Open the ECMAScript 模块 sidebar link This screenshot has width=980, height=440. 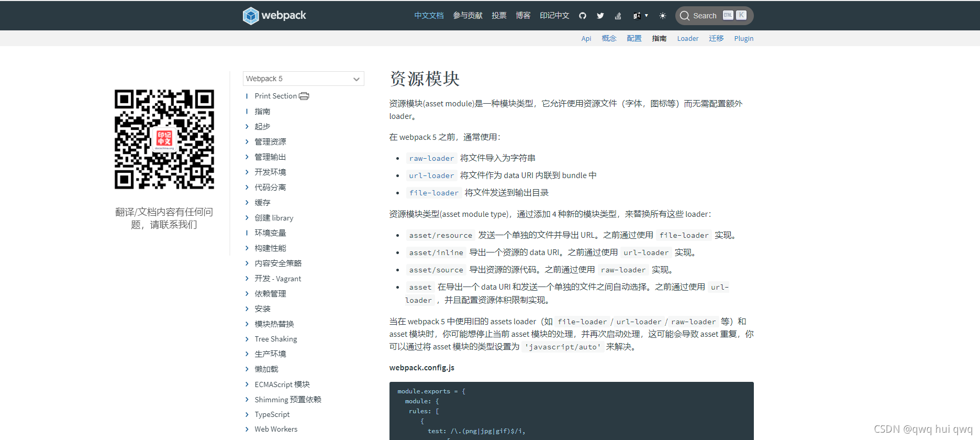pos(282,384)
